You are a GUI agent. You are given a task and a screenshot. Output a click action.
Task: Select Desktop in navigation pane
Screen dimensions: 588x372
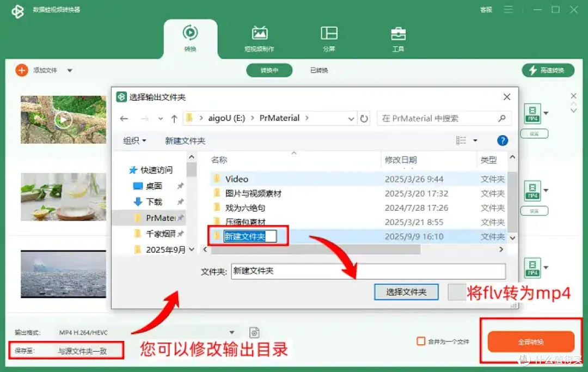(148, 186)
